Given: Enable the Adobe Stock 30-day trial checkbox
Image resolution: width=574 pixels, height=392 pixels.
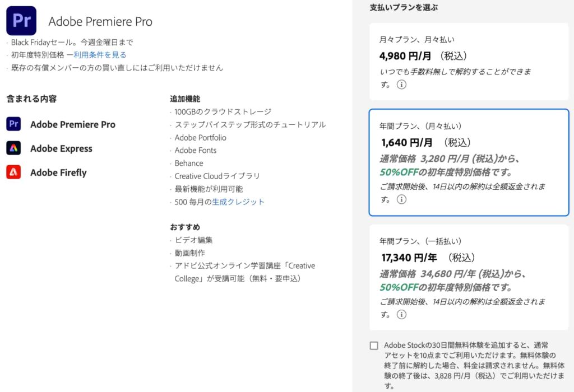Looking at the screenshot, I should (374, 346).
